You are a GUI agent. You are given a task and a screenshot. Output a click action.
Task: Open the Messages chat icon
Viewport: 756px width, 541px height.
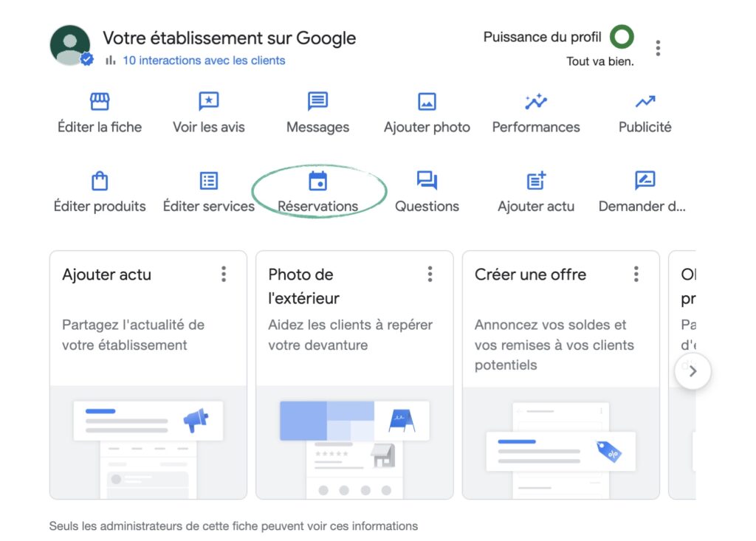coord(317,101)
